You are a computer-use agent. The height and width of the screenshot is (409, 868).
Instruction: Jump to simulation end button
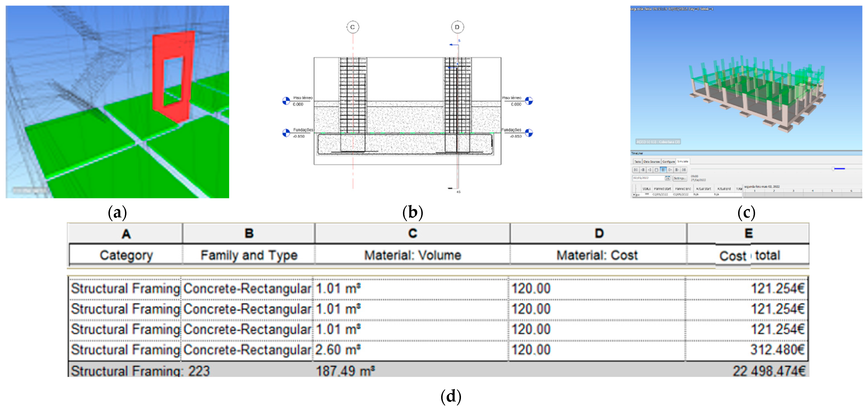click(684, 170)
